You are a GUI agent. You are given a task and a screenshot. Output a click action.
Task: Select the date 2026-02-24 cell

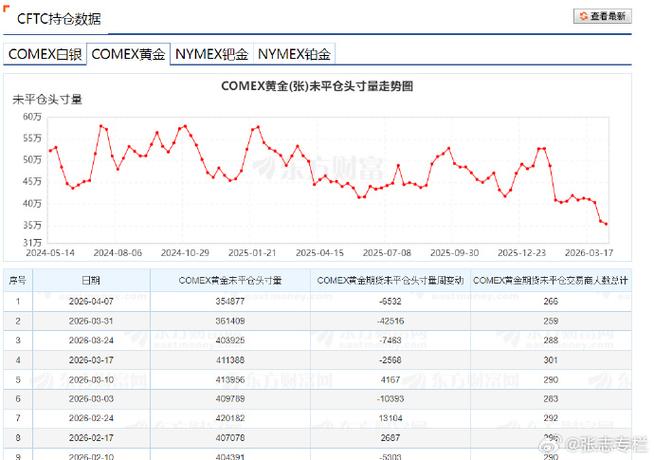pos(91,418)
